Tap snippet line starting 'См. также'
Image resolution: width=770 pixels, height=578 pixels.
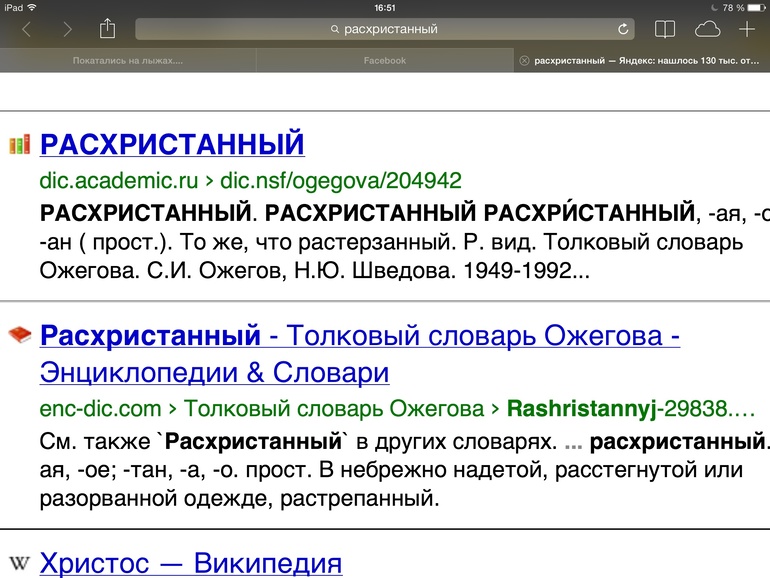[x=405, y=441]
